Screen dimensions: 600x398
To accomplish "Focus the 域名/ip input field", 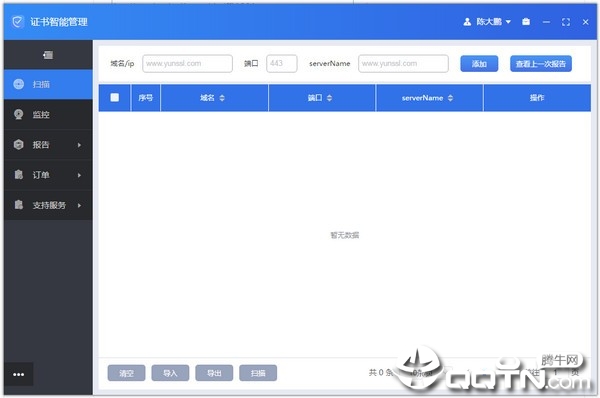I will pyautogui.click(x=188, y=64).
